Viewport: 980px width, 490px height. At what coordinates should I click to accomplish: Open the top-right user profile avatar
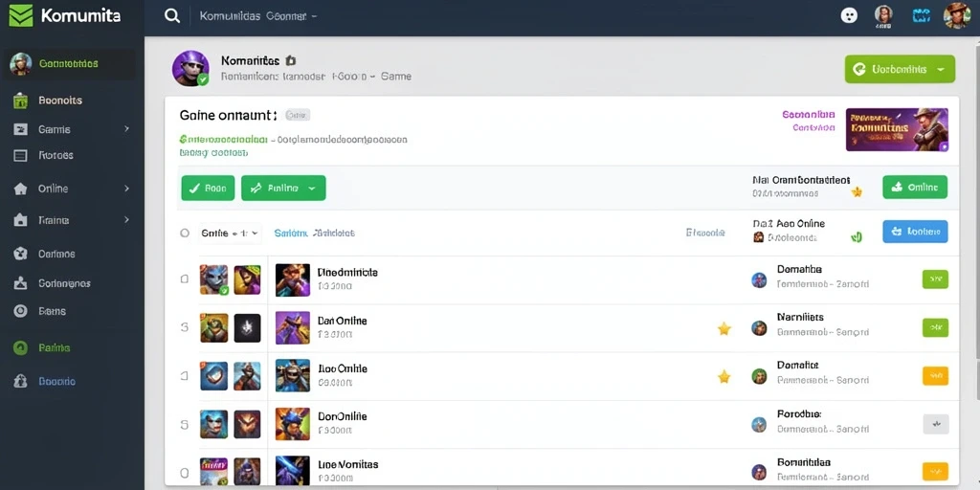point(957,15)
